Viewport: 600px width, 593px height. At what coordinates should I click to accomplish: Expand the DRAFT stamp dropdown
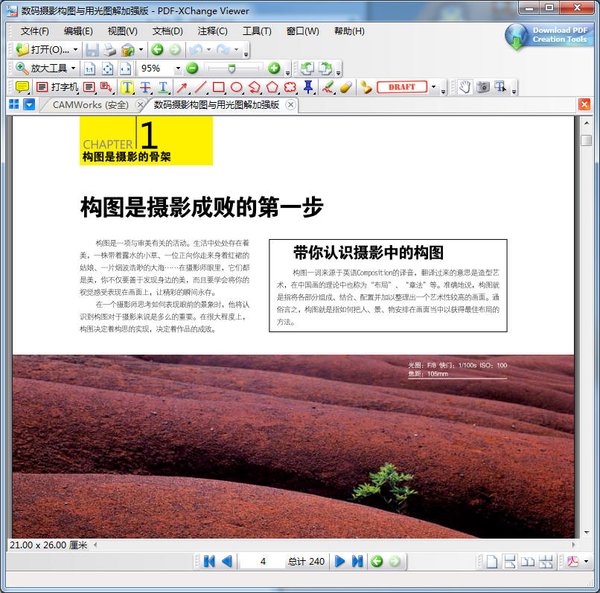(434, 87)
